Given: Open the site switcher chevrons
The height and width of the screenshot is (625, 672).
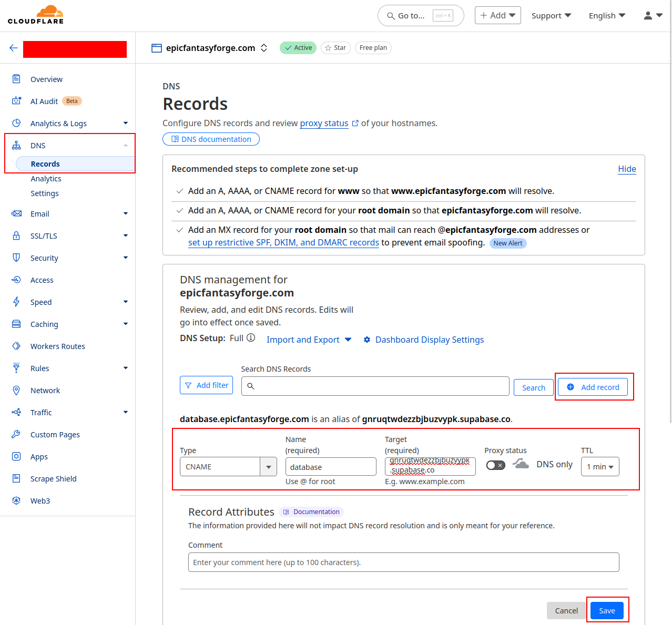Looking at the screenshot, I should 264,48.
